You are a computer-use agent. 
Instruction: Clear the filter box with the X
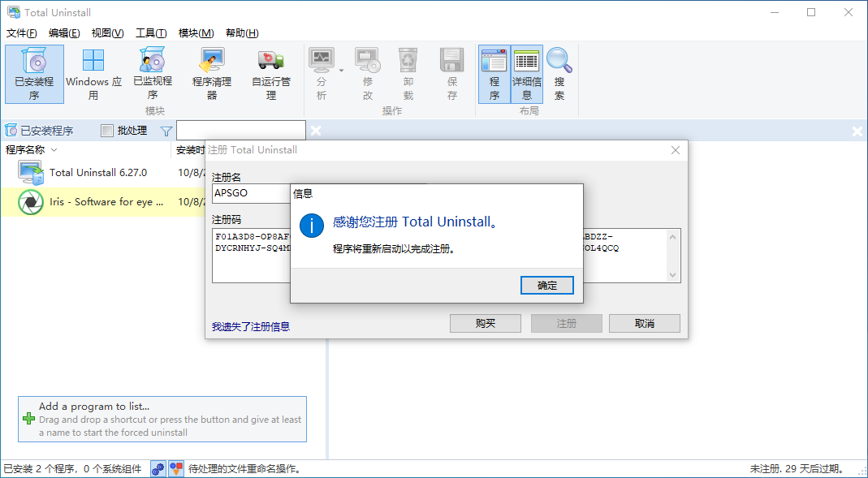[x=316, y=131]
